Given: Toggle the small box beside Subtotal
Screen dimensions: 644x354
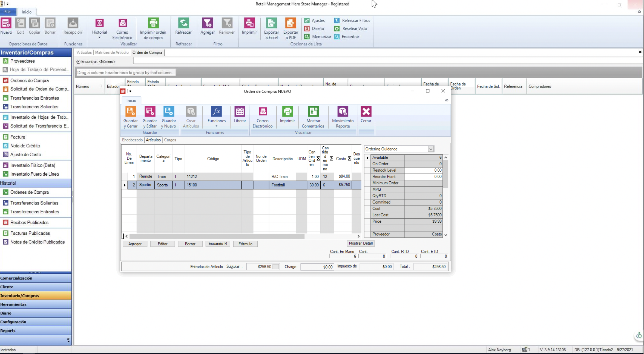Looking at the screenshot, I should click(276, 266).
